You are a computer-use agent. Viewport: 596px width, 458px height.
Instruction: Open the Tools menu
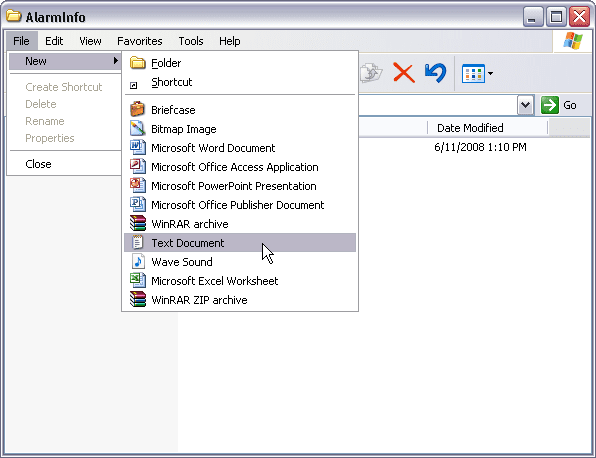click(x=191, y=41)
